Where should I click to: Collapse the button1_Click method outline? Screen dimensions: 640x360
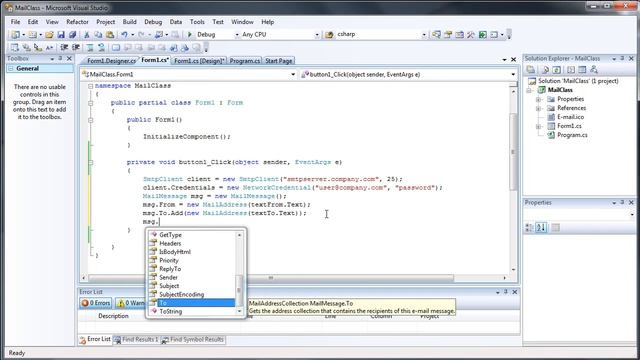tap(91, 162)
